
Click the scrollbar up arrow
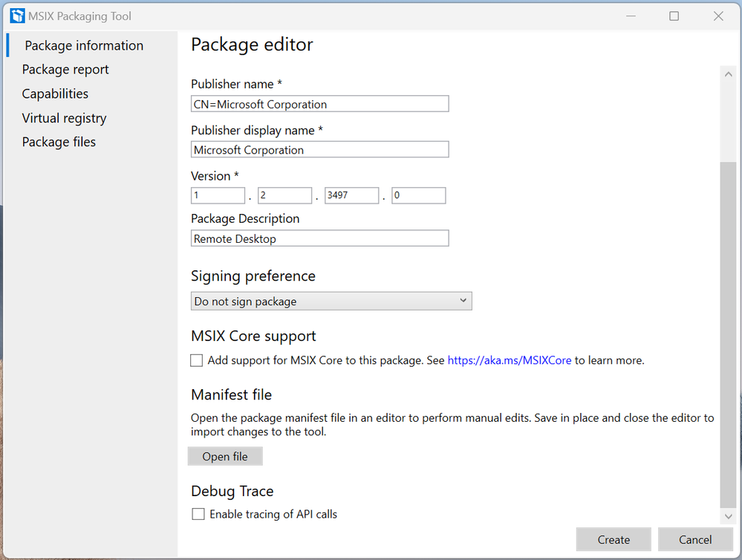(x=729, y=74)
